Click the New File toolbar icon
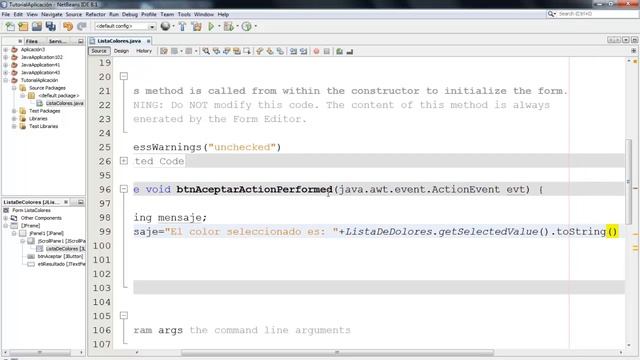 pos(9,27)
